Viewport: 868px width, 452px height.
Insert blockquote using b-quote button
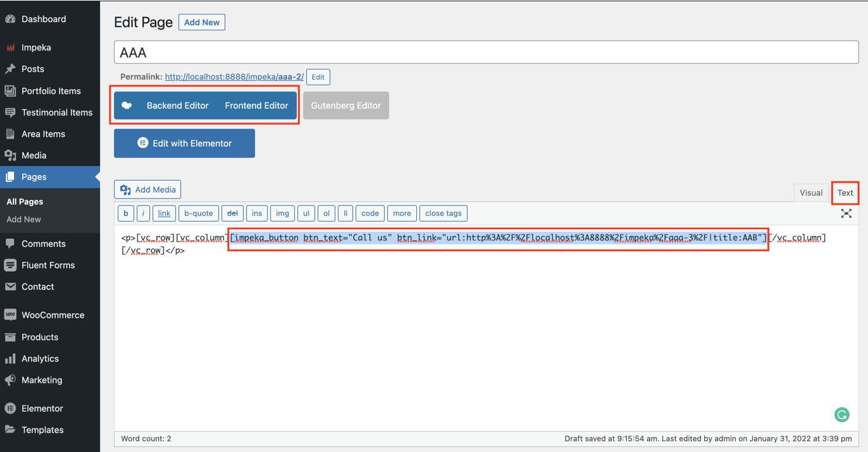[198, 214]
